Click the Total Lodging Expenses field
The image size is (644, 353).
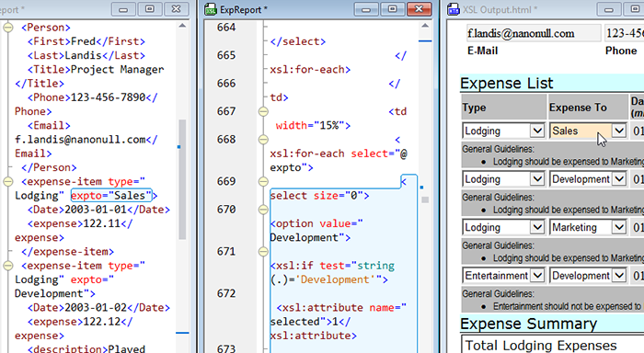[x=552, y=345]
